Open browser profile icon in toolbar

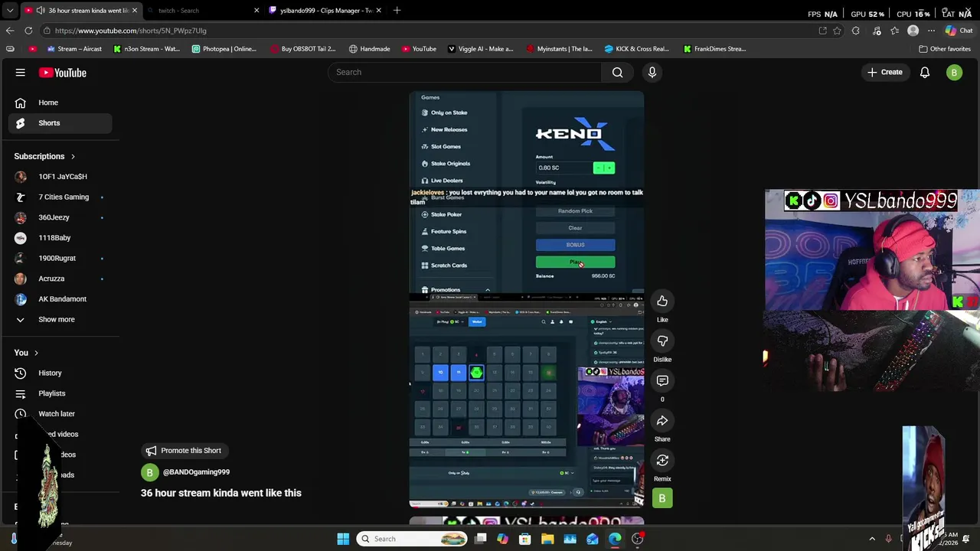(x=913, y=31)
